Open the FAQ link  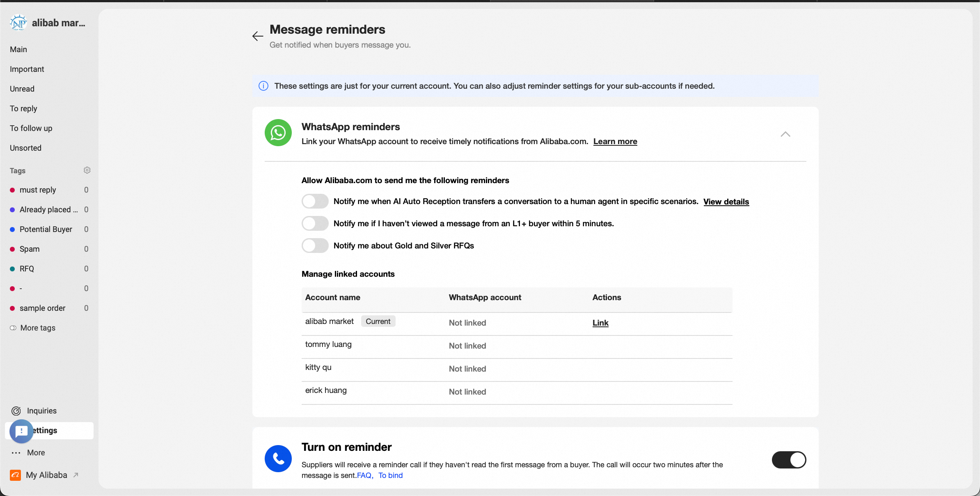(364, 475)
